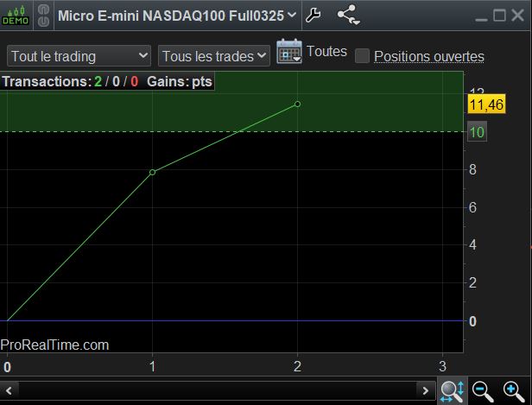
Task: Maximize the window
Action: pyautogui.click(x=499, y=16)
